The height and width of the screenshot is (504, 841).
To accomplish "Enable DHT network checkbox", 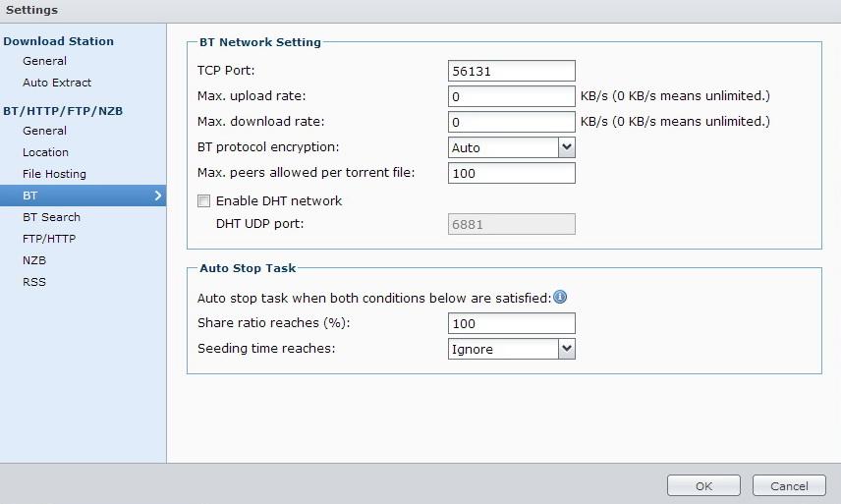I will pos(203,201).
